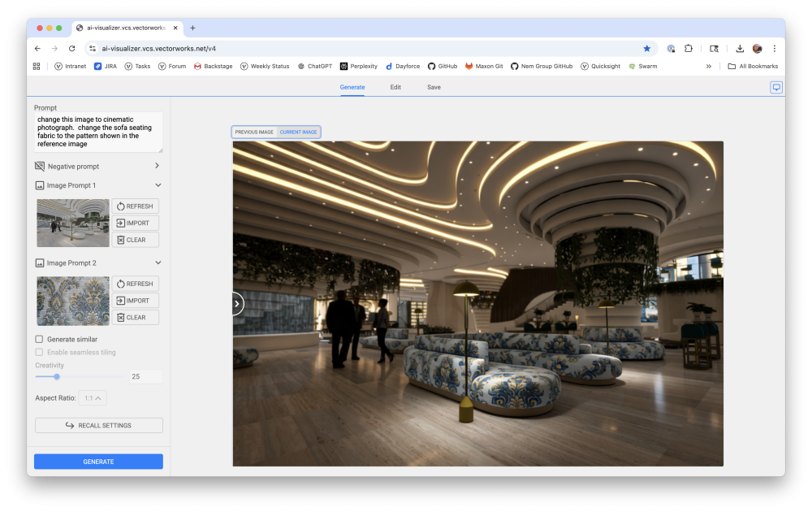Viewport: 812px width, 512px height.
Task: Click the Creativity slider handle
Action: coord(57,376)
